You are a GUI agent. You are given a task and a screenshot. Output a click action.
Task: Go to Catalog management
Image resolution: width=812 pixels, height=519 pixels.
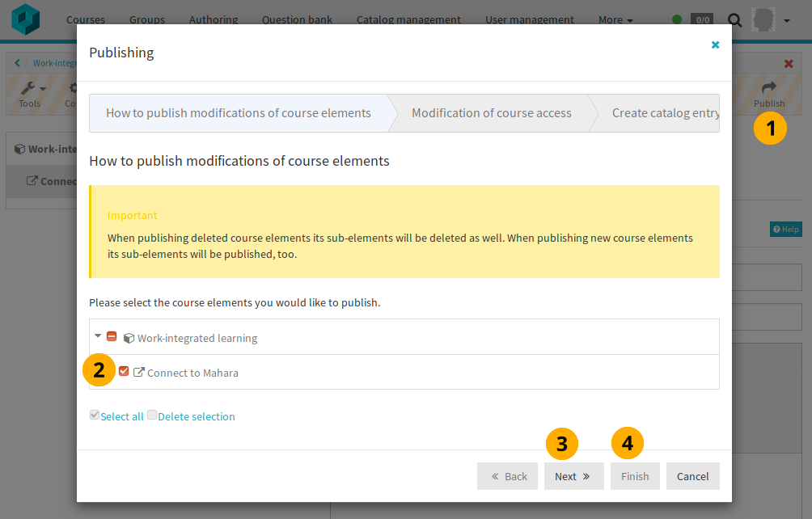pos(408,19)
